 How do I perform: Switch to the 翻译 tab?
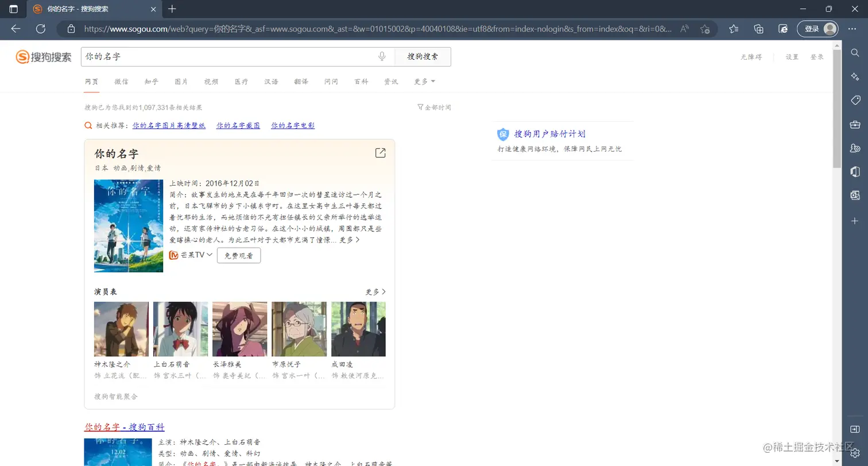pos(301,82)
